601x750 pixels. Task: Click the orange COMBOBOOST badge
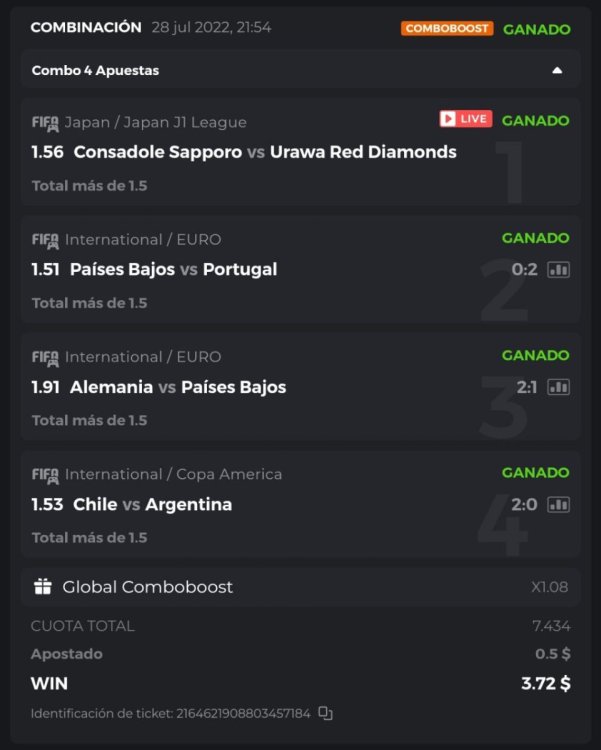447,28
